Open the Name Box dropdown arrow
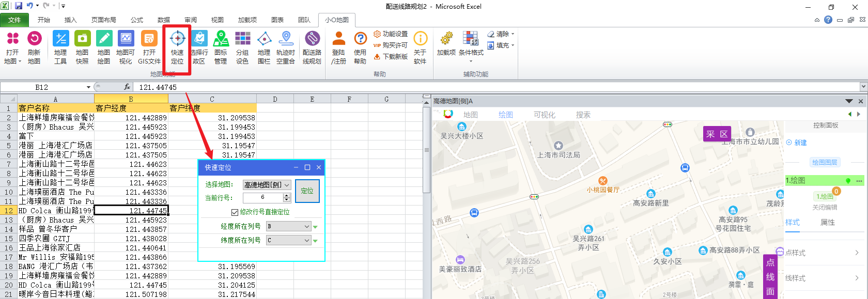This screenshot has width=868, height=299. 88,87
